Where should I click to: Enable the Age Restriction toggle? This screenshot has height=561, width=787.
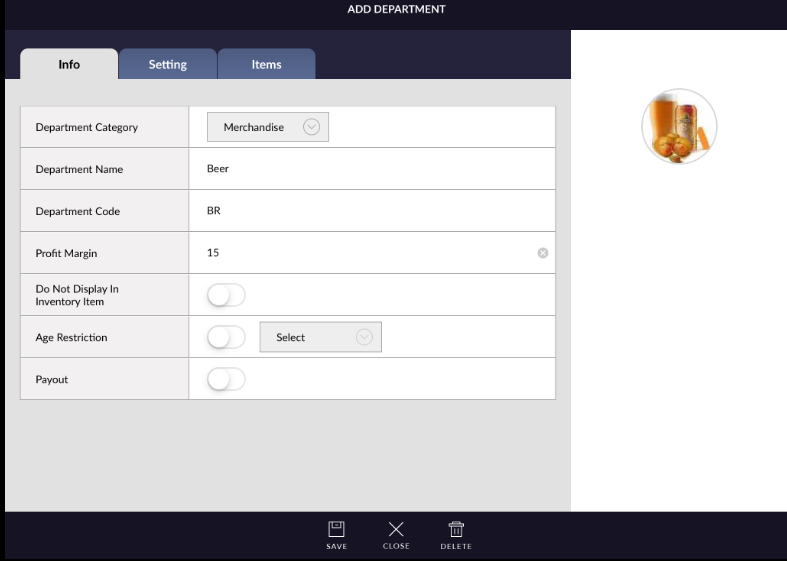point(226,337)
